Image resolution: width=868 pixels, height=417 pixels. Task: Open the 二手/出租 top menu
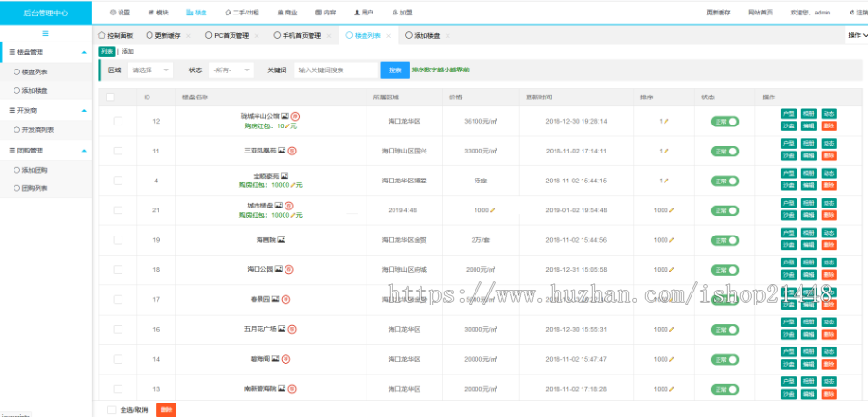(x=242, y=13)
